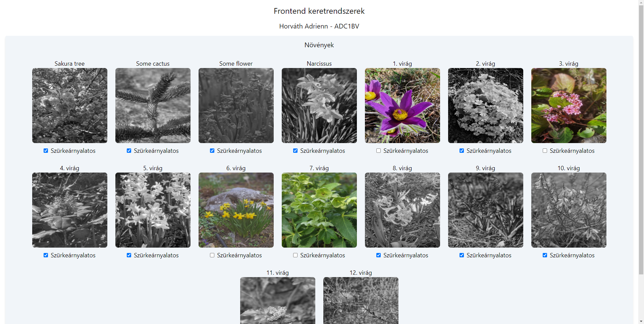Click the Horváth Adrienn - ADC1BV subtitle
Screen dimensions: 644x324
coord(319,26)
